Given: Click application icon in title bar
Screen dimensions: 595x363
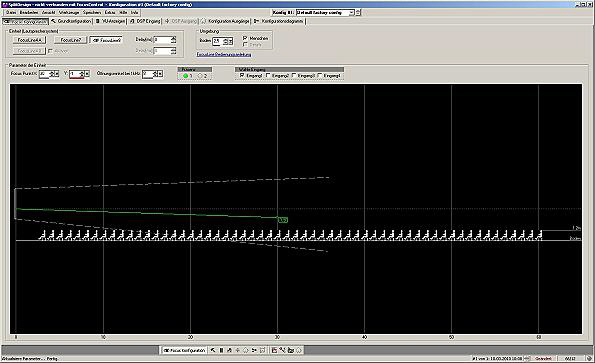Looking at the screenshot, I should click(4, 4).
